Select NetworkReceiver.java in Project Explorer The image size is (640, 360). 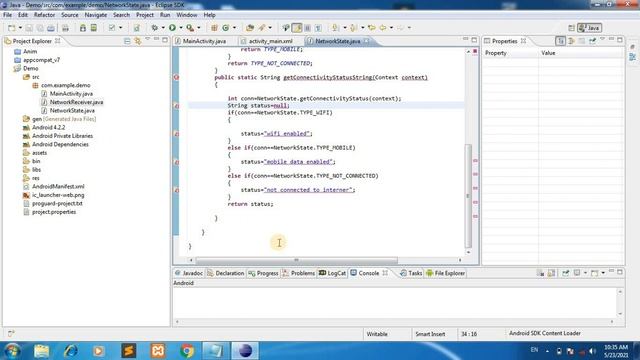pyautogui.click(x=76, y=102)
